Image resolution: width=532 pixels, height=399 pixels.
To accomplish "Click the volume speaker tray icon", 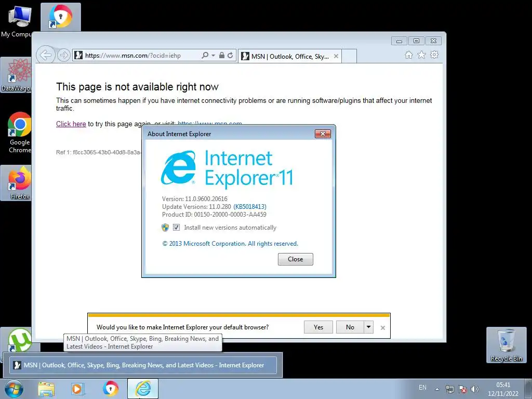I will coord(475,389).
